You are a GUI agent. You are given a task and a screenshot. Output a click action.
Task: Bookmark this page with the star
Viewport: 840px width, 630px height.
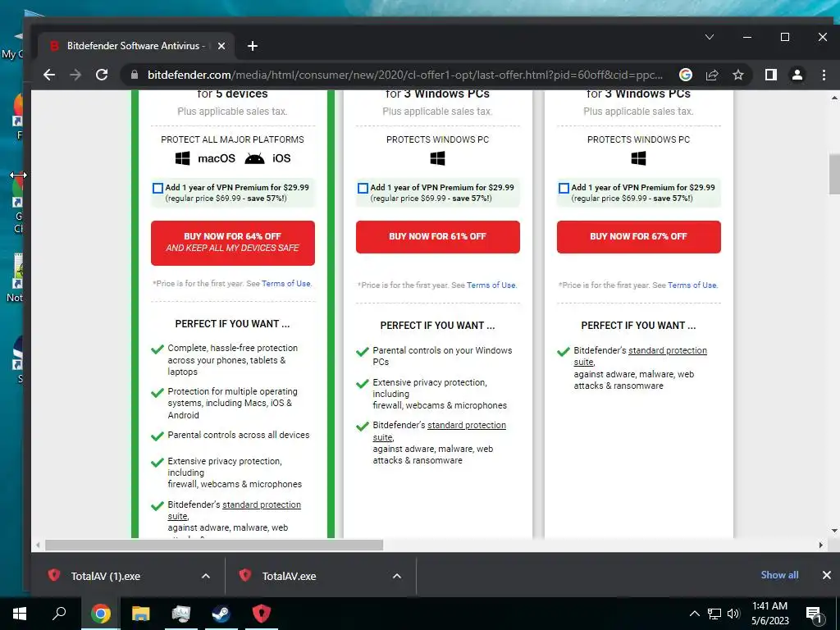738,75
